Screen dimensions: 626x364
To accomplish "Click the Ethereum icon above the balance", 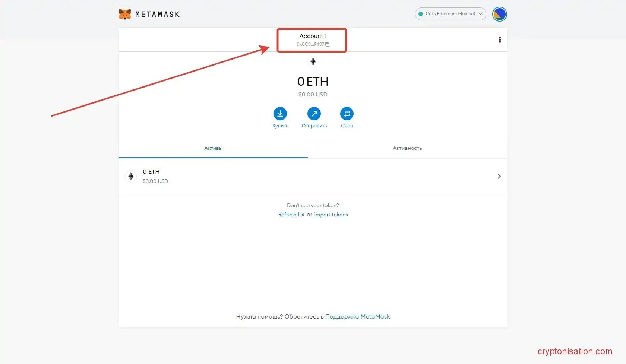I will point(313,61).
